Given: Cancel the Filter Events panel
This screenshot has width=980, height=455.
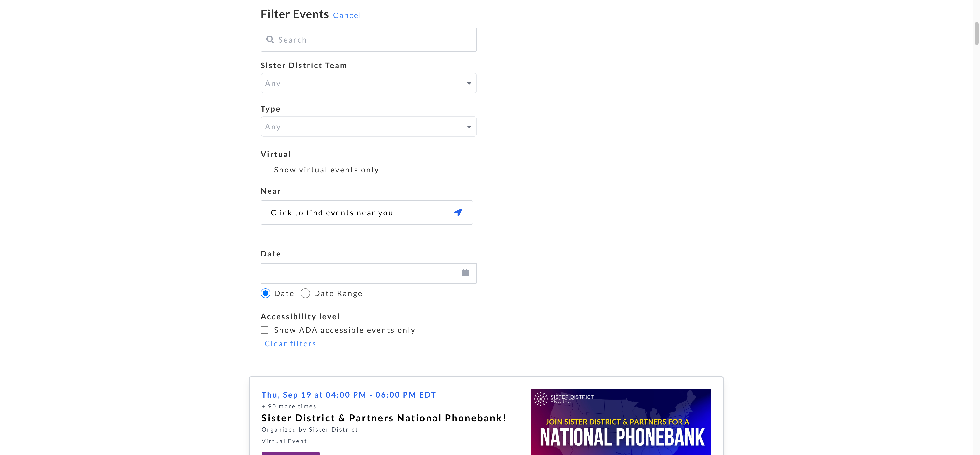Looking at the screenshot, I should 347,16.
